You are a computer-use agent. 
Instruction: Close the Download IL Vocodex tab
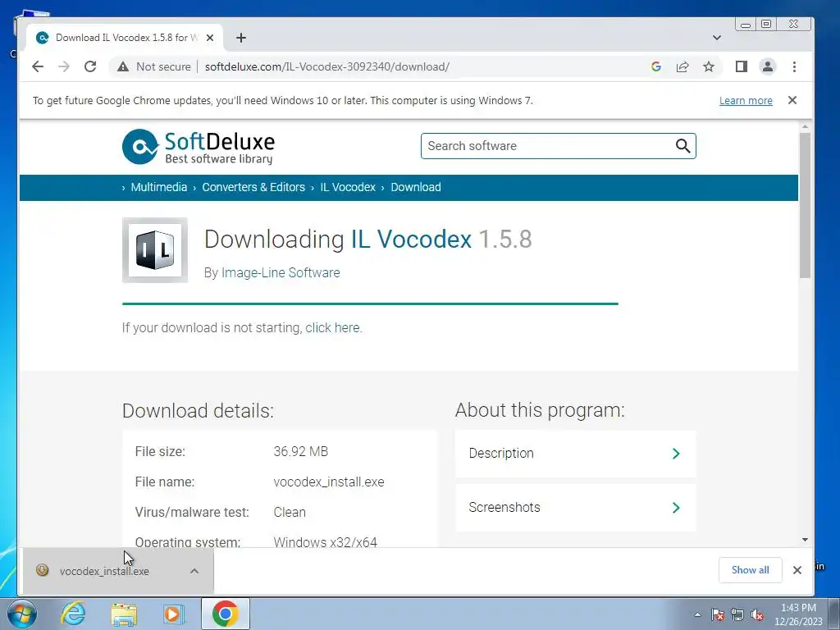pos(210,38)
